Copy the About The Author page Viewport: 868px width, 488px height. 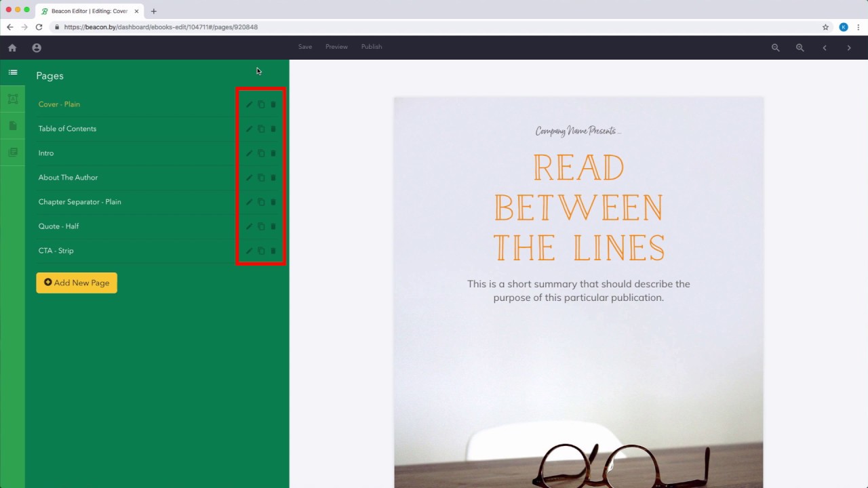261,178
